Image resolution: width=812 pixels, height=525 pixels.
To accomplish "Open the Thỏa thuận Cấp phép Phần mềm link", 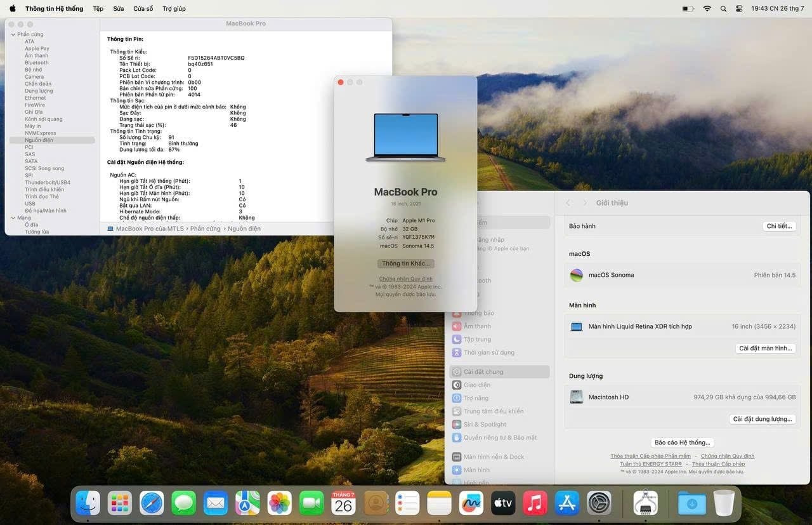I will (x=651, y=456).
